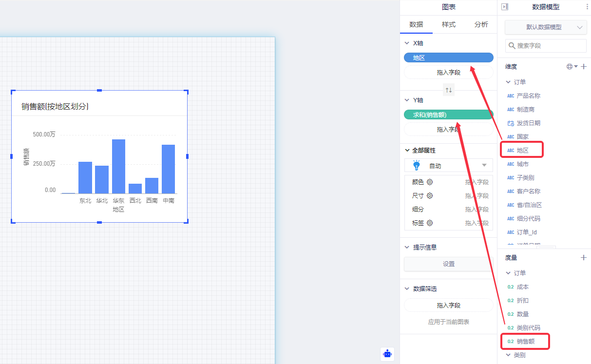Open the 默认数据模型 dropdown
This screenshot has width=591, height=364.
click(546, 27)
